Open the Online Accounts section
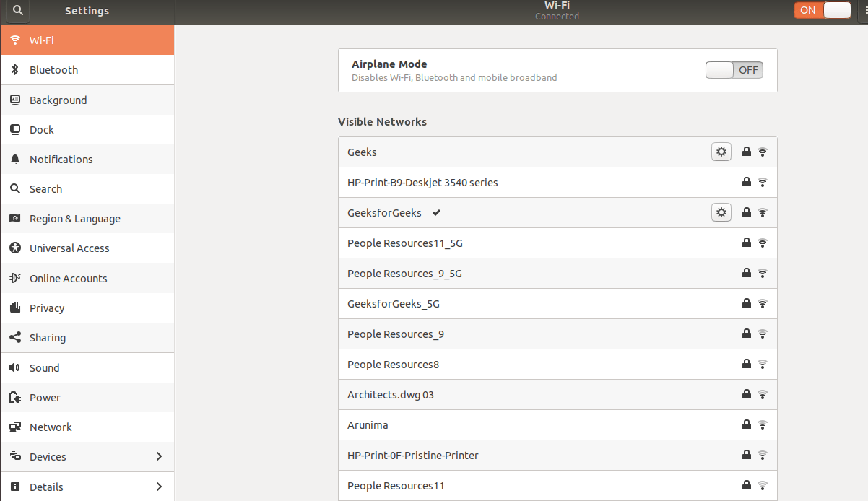This screenshot has height=501, width=868. [69, 278]
